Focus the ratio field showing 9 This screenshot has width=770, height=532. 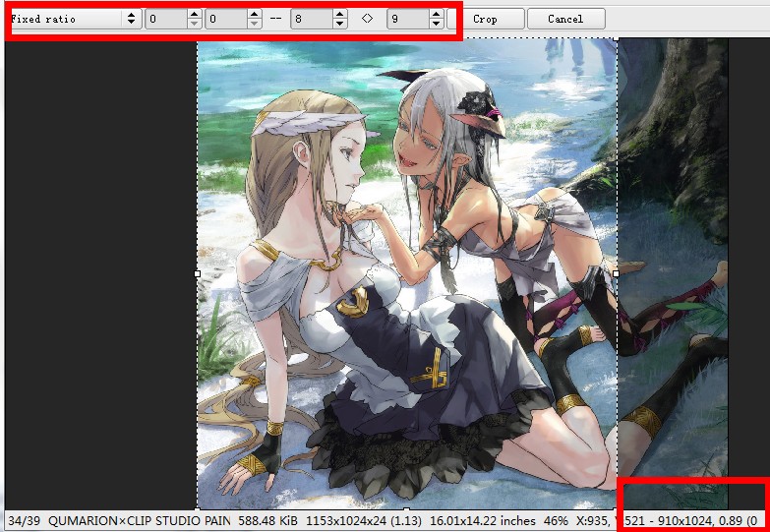point(408,19)
